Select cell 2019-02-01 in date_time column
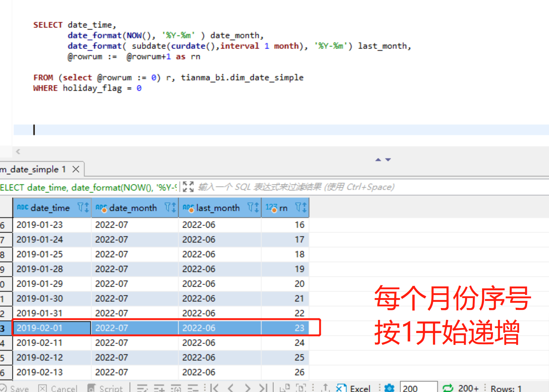Image resolution: width=549 pixels, height=392 pixels. (x=52, y=328)
